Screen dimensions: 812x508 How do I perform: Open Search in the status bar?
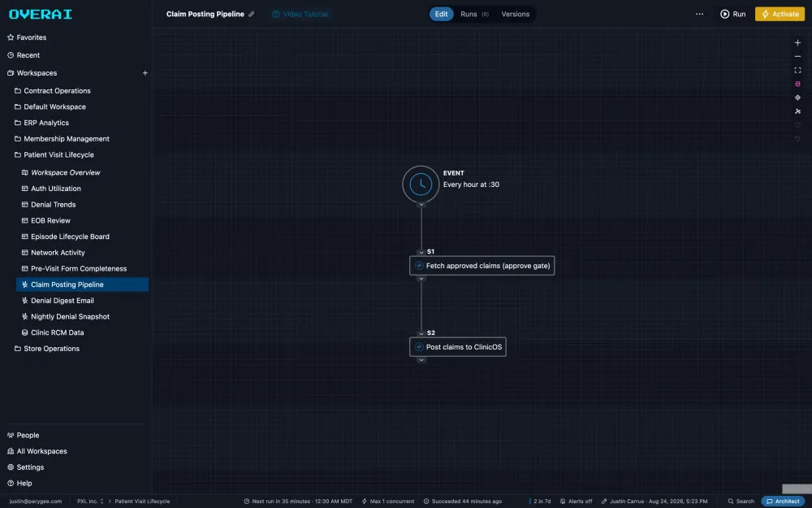[741, 501]
